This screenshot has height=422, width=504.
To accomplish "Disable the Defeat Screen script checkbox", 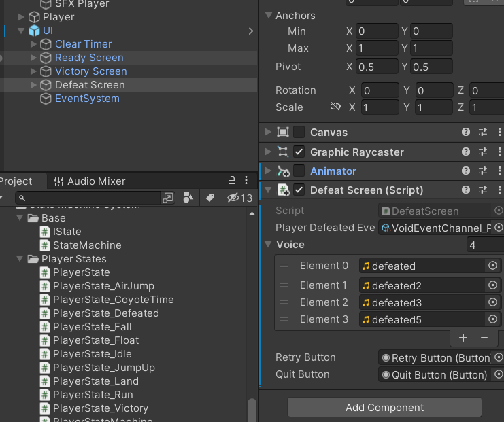I will click(299, 190).
